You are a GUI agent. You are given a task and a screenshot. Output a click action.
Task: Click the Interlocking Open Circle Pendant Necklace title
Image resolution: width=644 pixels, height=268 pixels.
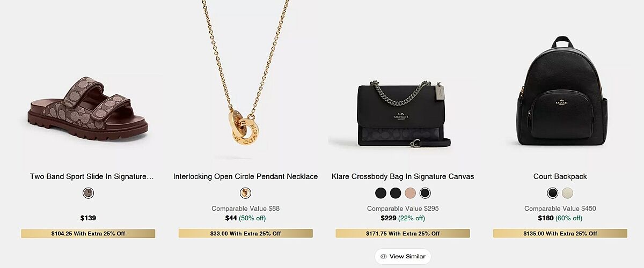coord(245,176)
